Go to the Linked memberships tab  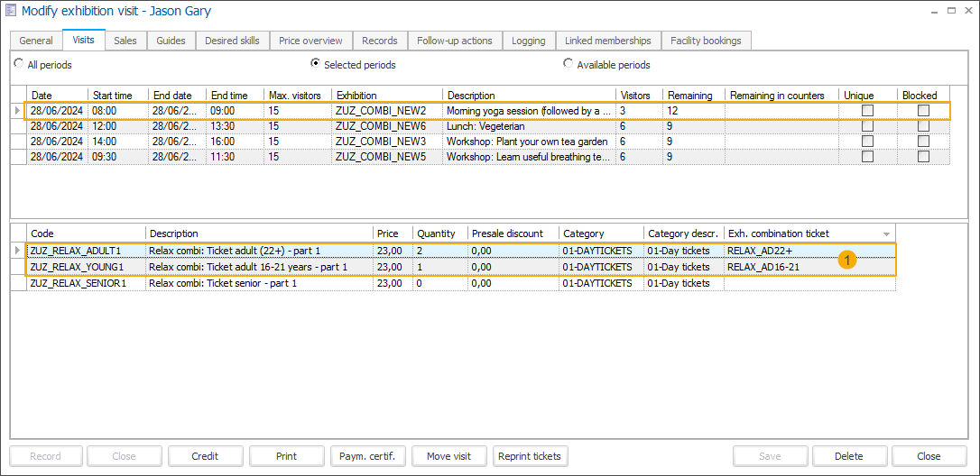coord(607,41)
